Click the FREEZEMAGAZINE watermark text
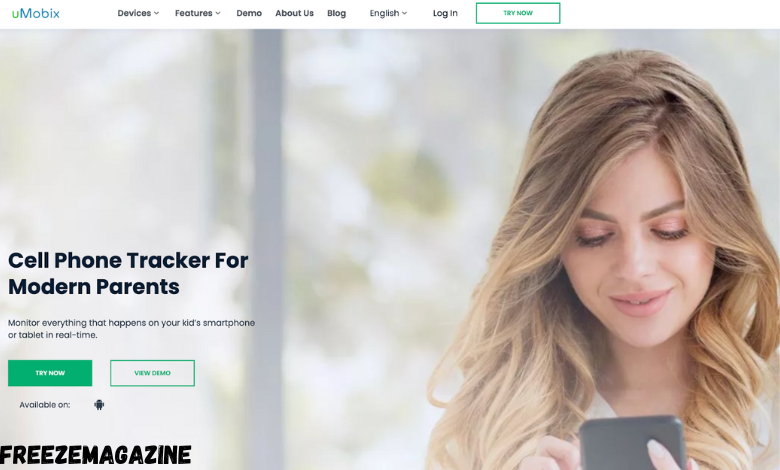The image size is (780, 470). click(96, 455)
